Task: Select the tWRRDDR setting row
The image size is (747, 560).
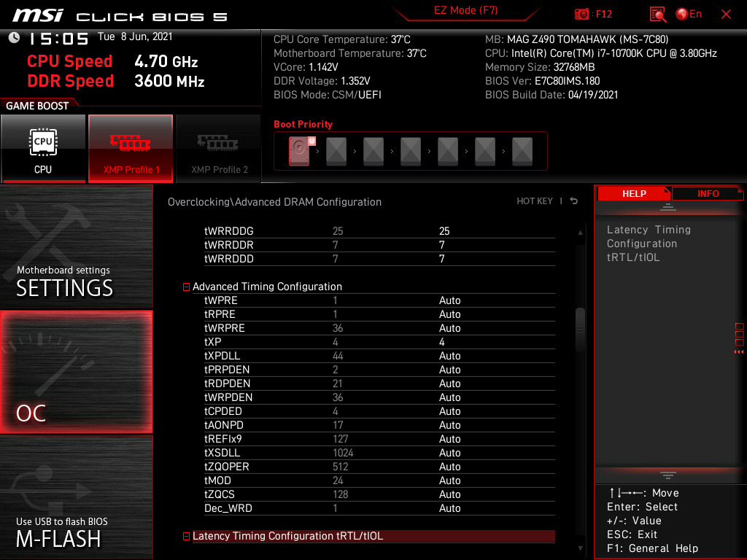Action: click(x=379, y=245)
